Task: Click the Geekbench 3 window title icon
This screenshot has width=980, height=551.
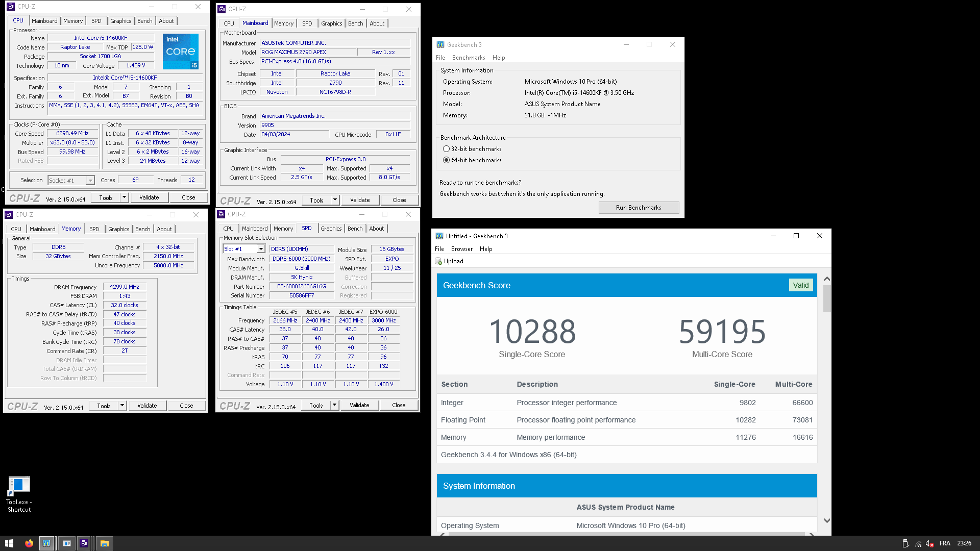Action: (440, 45)
